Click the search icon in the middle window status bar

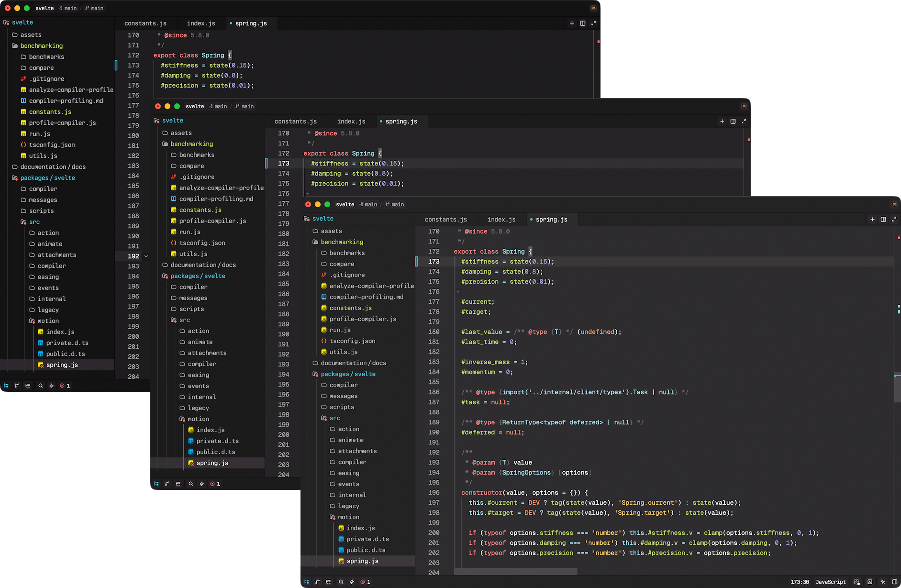pyautogui.click(x=190, y=484)
